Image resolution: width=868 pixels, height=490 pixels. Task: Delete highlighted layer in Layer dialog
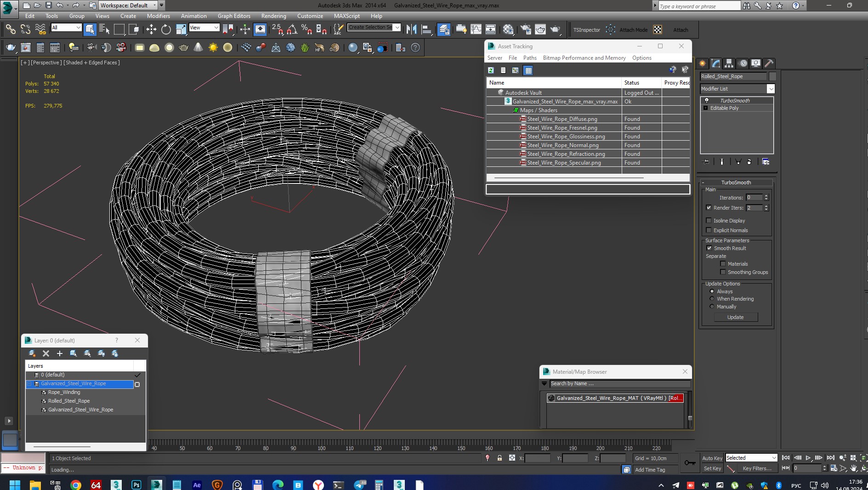pyautogui.click(x=45, y=353)
